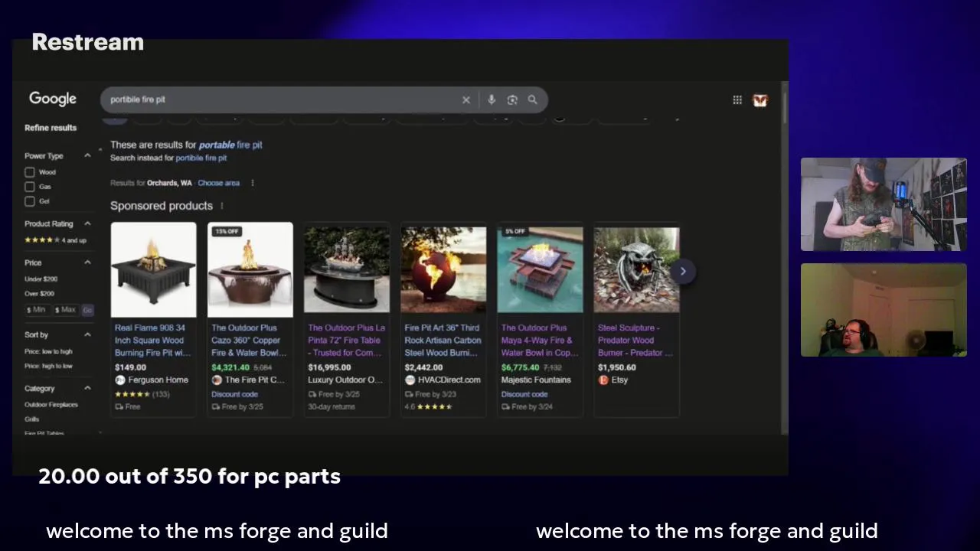Click the Ferguson Home store icon
The image size is (980, 551).
click(x=119, y=380)
